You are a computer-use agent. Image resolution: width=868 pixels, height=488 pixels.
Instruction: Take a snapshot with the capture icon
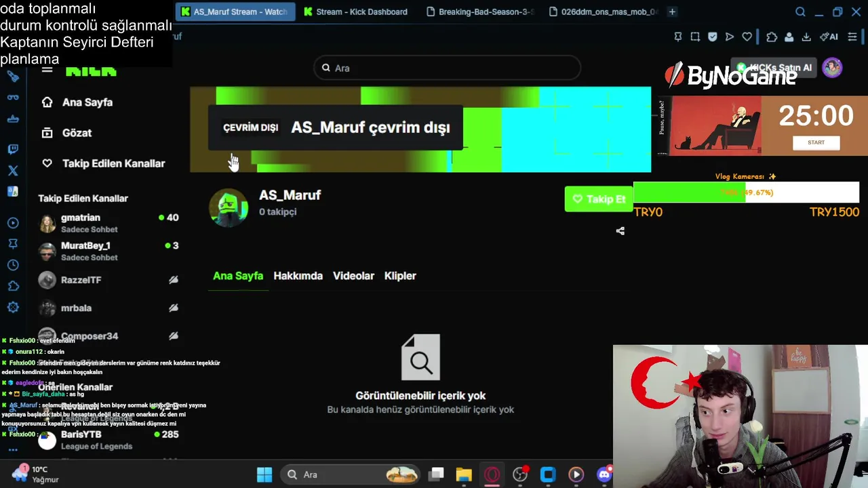(695, 37)
